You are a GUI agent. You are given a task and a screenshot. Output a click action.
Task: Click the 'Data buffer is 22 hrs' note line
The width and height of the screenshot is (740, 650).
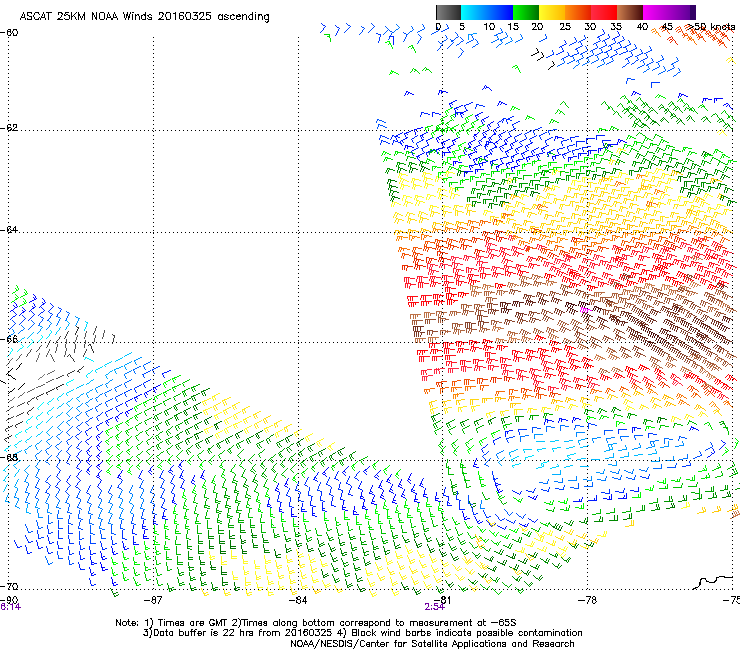point(362,633)
